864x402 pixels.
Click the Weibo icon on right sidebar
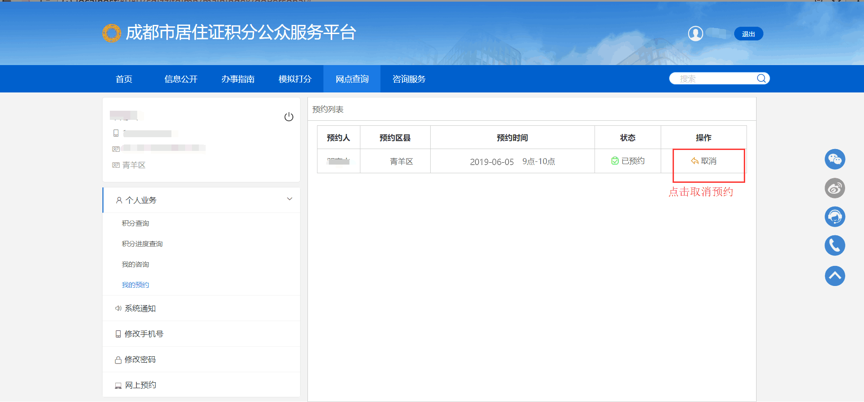[834, 188]
